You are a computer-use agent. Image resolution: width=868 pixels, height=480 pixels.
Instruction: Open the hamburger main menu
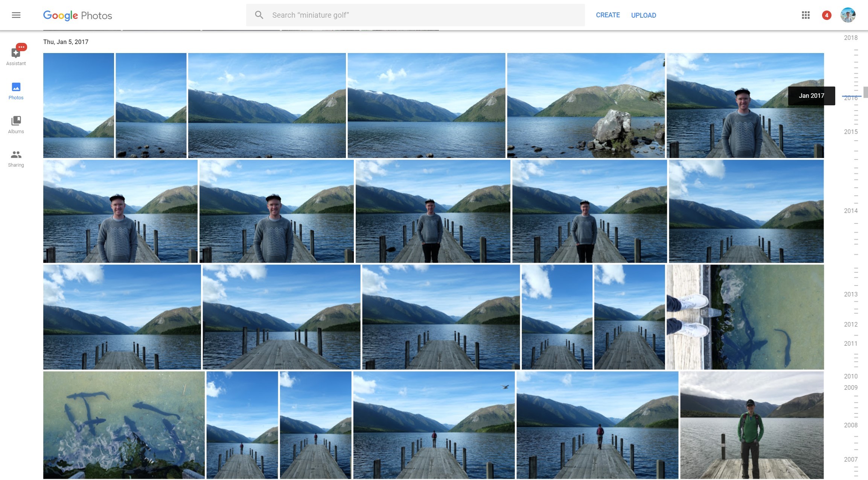point(16,15)
